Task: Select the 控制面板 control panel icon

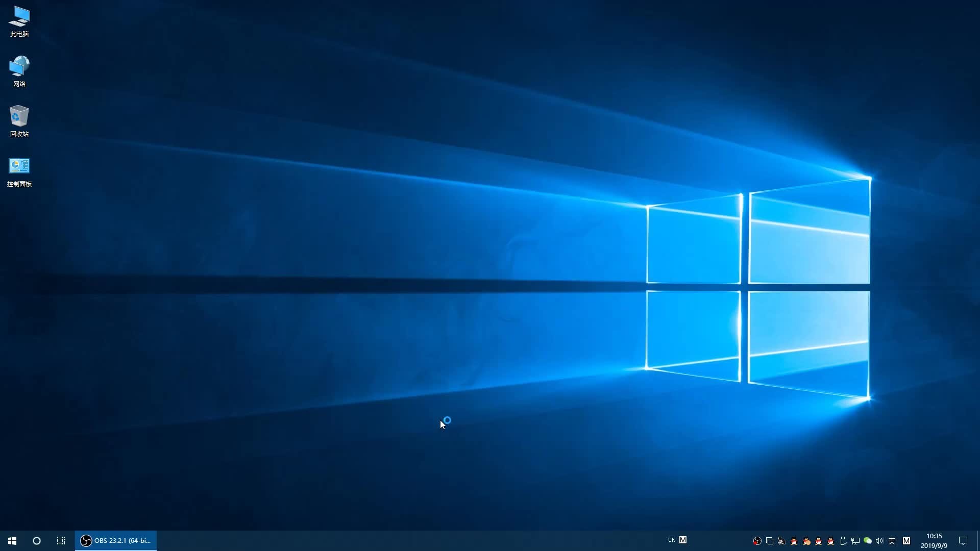Action: [19, 171]
